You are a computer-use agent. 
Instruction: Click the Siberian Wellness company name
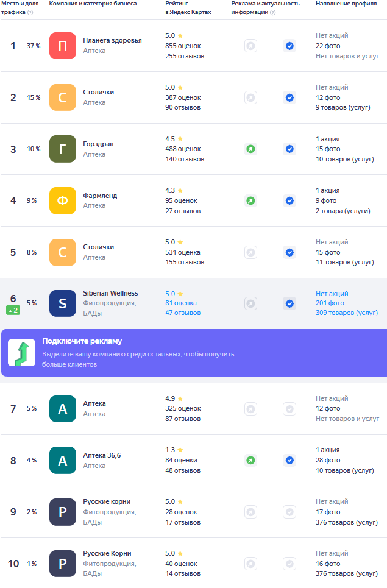click(110, 293)
